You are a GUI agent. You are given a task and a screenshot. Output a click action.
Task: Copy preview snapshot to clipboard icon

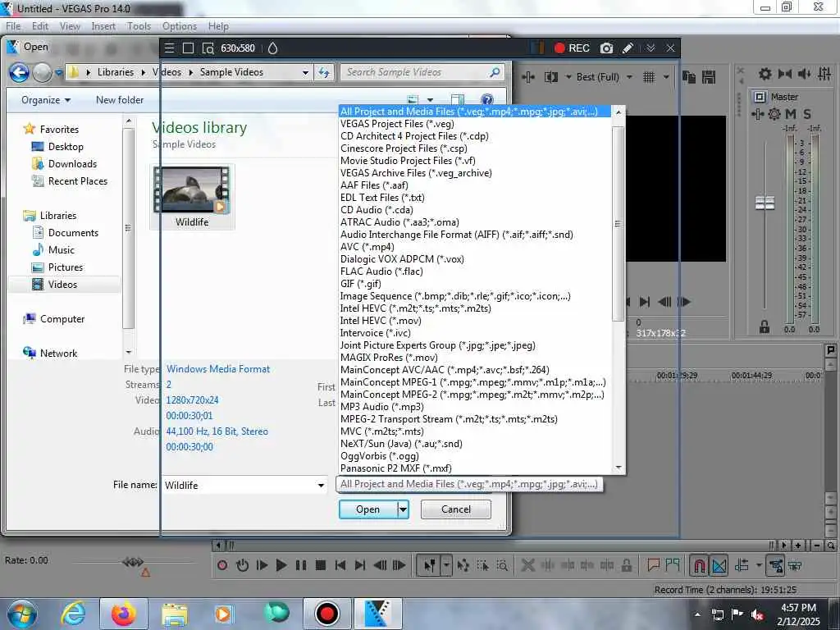point(689,77)
